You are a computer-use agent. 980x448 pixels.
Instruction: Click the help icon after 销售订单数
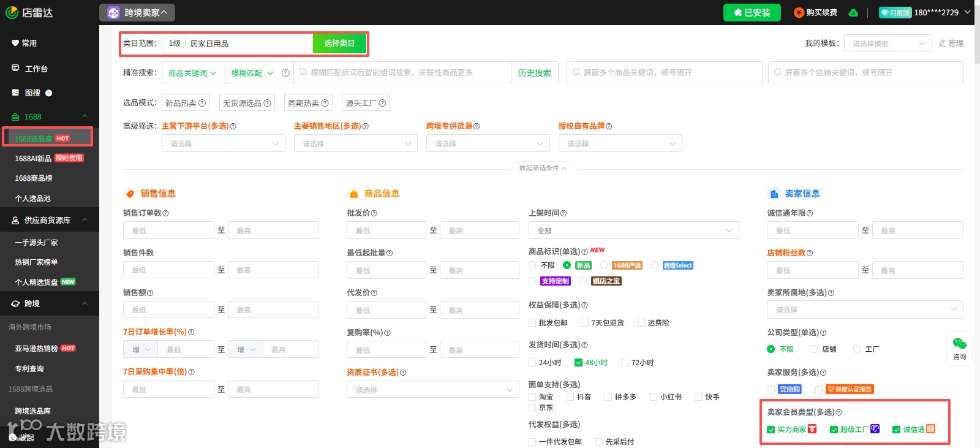(x=165, y=213)
